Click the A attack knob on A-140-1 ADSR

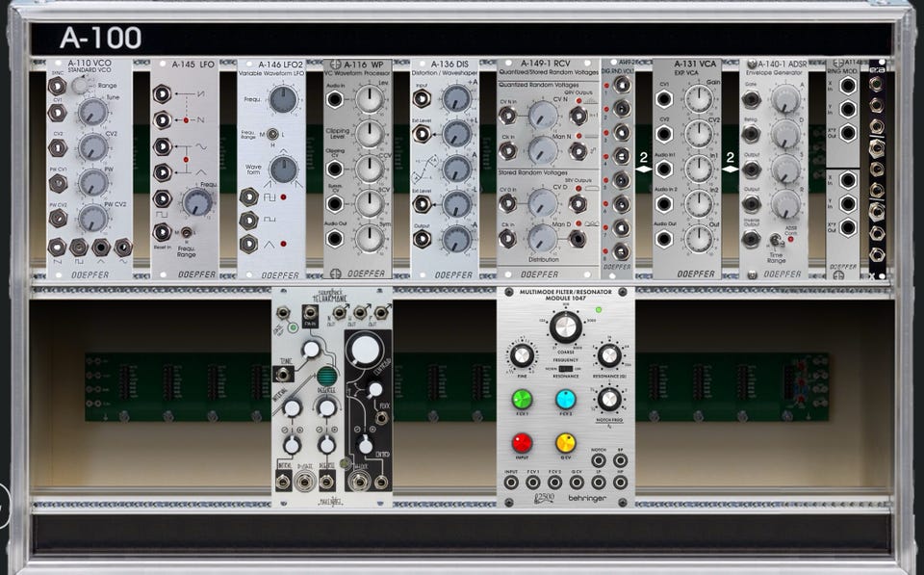(x=785, y=99)
